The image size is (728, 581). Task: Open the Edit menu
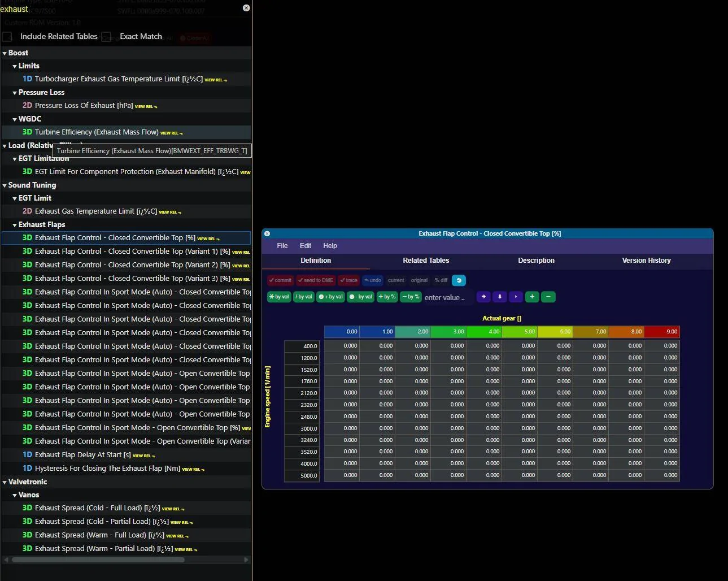[x=306, y=246]
